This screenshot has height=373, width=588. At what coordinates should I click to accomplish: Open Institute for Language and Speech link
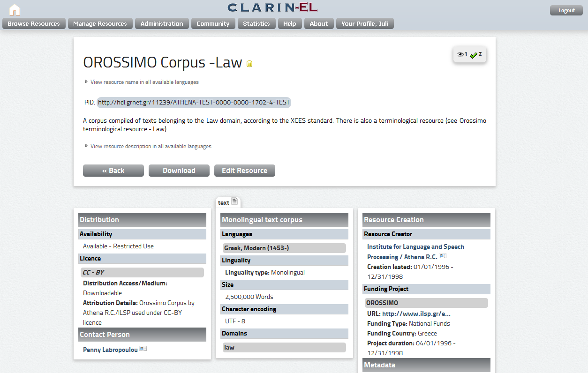[415, 252]
